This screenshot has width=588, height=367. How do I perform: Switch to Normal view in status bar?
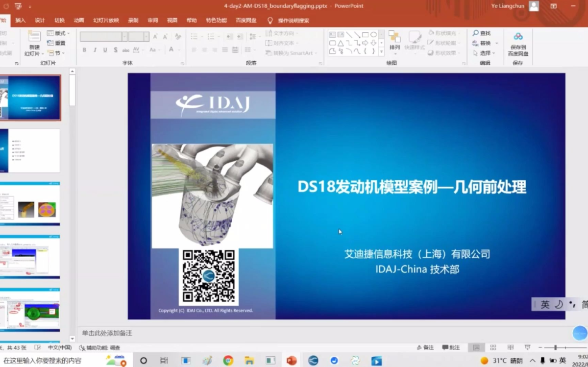tap(476, 347)
